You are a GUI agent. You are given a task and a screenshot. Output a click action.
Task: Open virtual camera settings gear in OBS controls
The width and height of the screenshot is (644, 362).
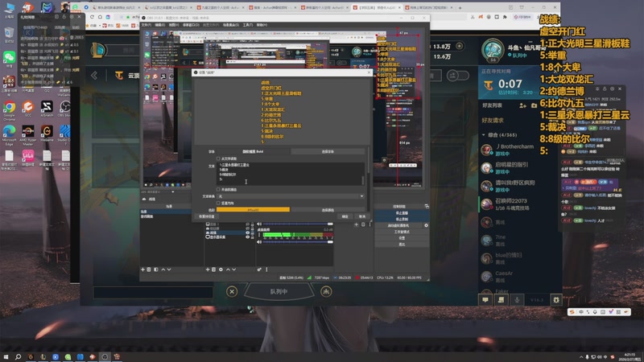coord(426,225)
